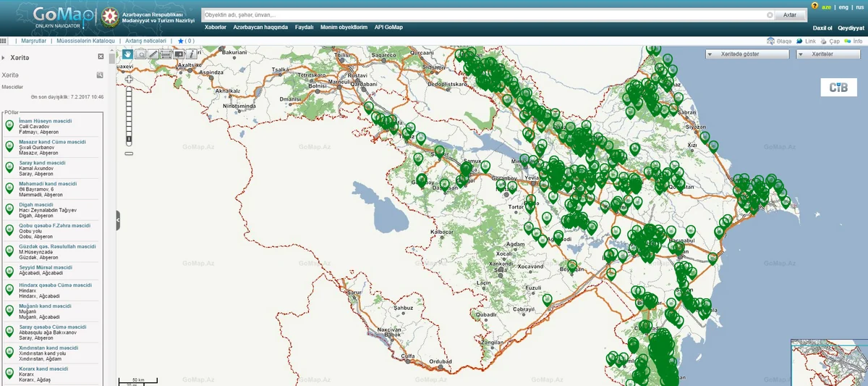Select the info 'i' identify tool
868x386 pixels.
[x=192, y=54]
